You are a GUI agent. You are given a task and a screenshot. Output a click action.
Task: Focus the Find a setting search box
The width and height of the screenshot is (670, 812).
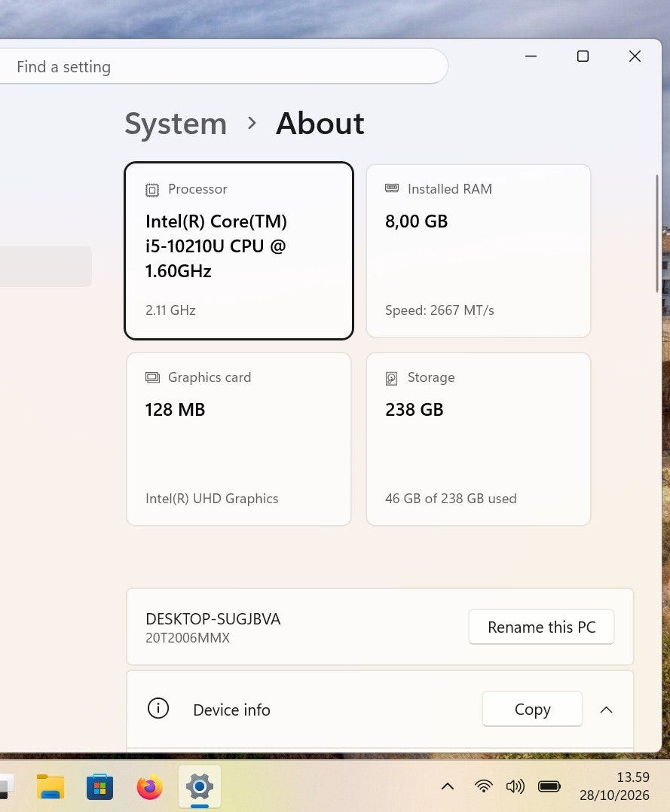point(223,66)
